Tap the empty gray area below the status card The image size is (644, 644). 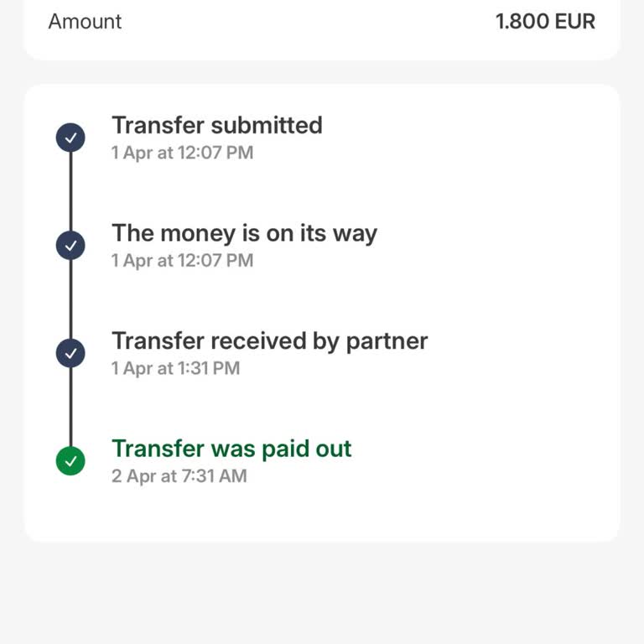coord(322,591)
